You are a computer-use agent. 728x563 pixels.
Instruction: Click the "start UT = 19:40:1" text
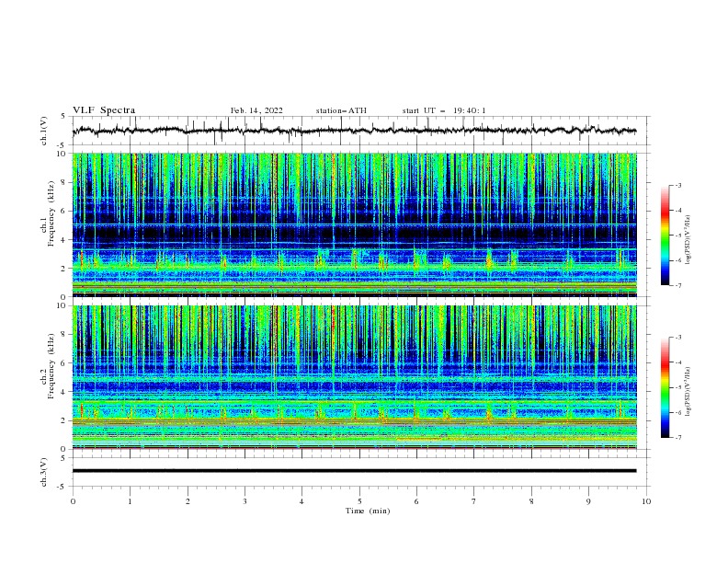pos(444,110)
